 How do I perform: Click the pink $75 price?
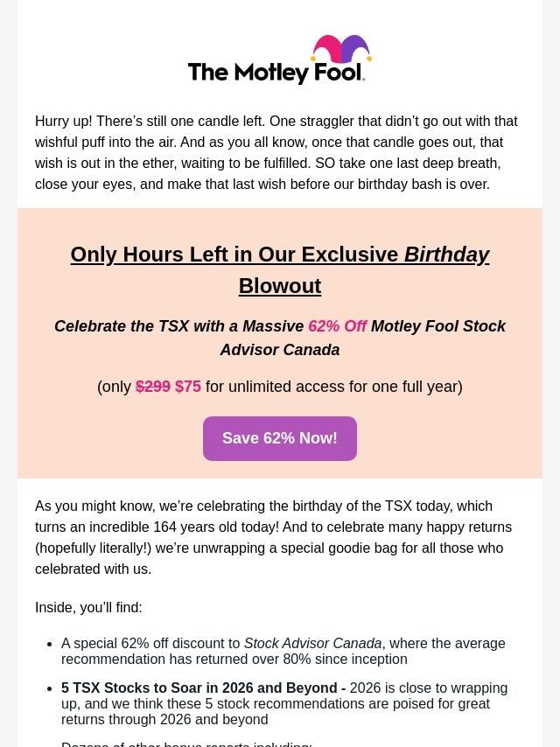coord(188,387)
